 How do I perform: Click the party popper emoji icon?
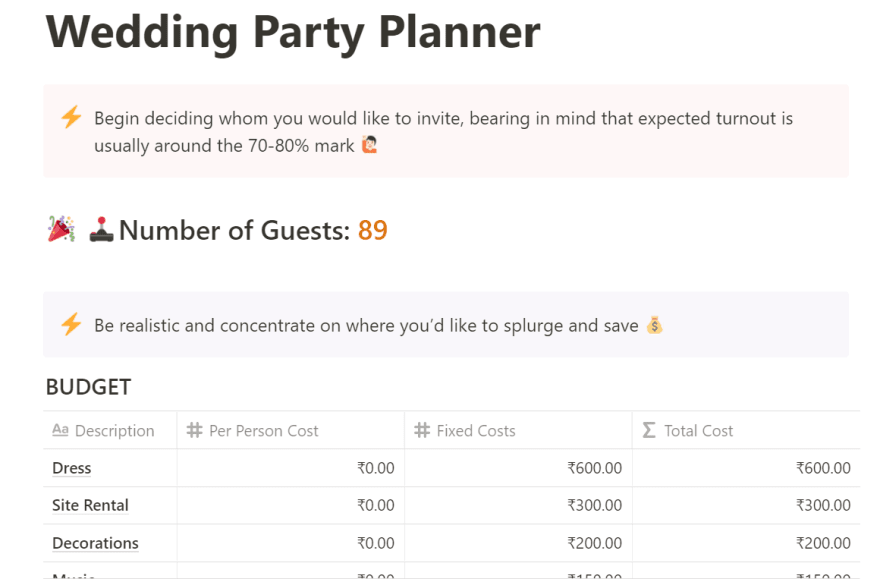coord(61,229)
